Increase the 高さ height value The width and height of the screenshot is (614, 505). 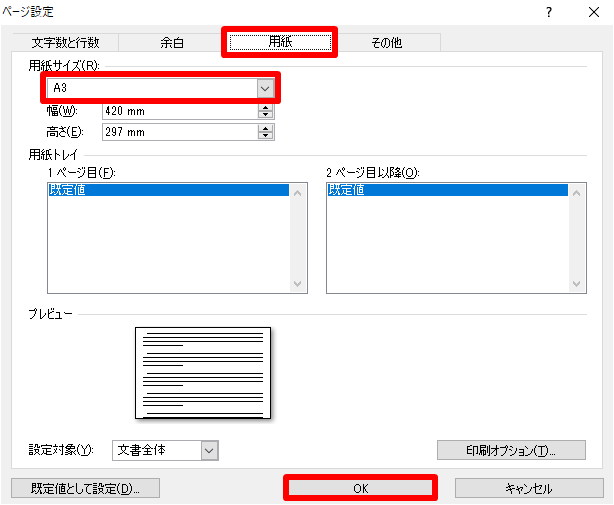click(265, 129)
